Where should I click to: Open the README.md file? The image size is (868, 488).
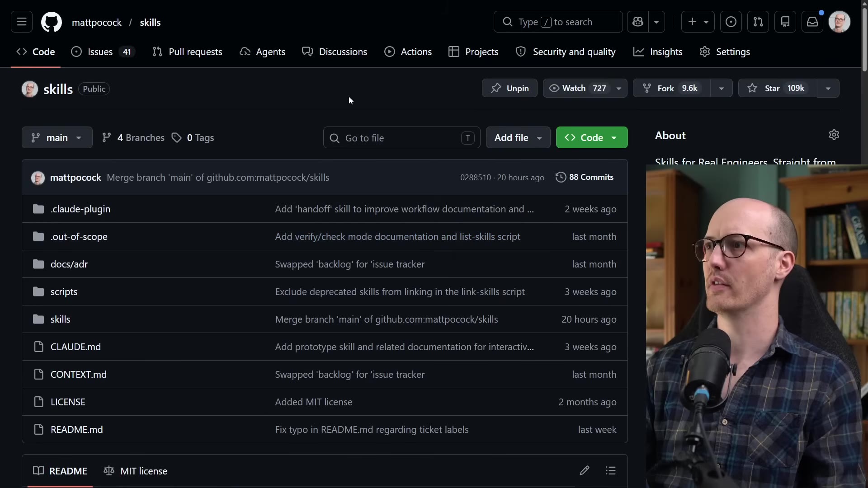point(77,429)
